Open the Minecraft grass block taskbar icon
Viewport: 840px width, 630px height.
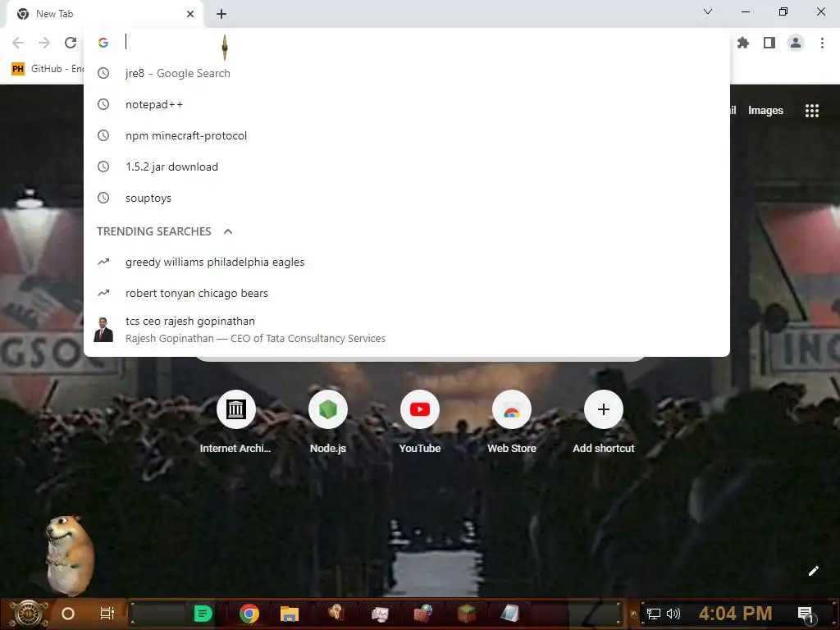[466, 614]
